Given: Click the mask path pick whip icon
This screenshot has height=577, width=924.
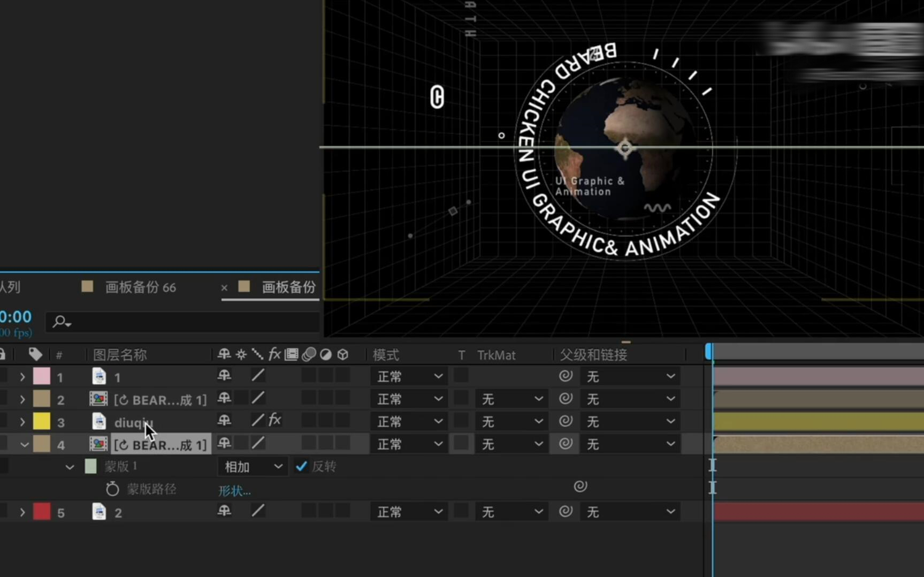Looking at the screenshot, I should [x=581, y=487].
